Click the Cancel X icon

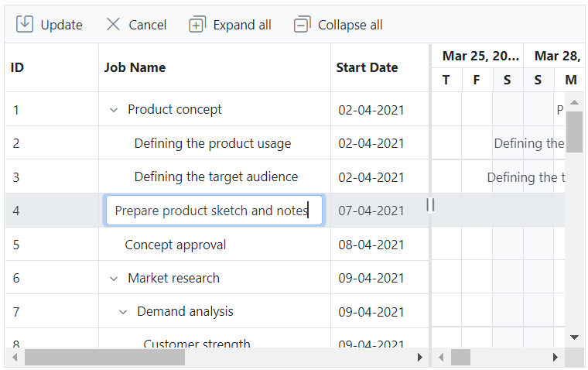[113, 25]
